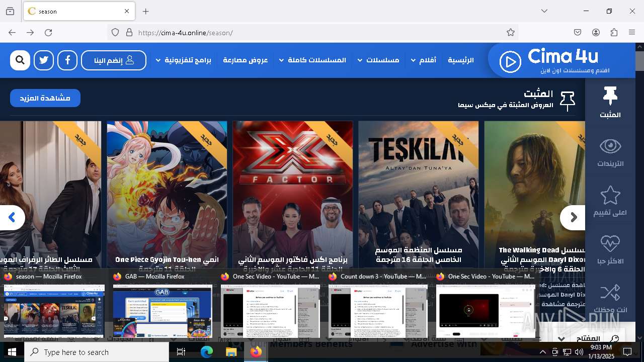
Task: Open Task View on taskbar
Action: pyautogui.click(x=181, y=352)
